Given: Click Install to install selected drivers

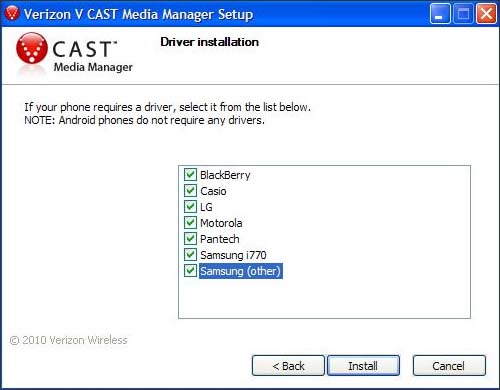Looking at the screenshot, I should [x=363, y=366].
